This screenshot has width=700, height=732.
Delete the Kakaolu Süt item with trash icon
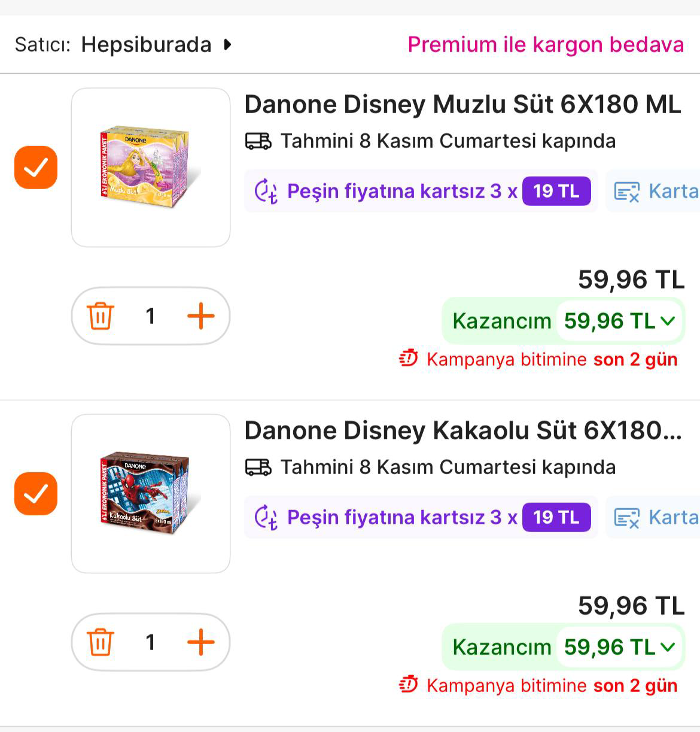click(x=101, y=642)
